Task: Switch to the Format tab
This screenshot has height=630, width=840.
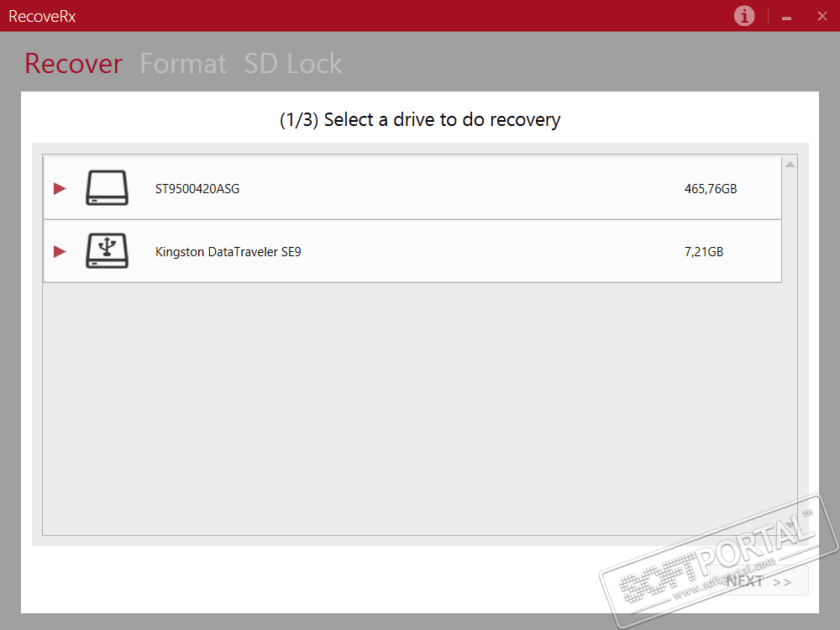Action: click(x=183, y=63)
